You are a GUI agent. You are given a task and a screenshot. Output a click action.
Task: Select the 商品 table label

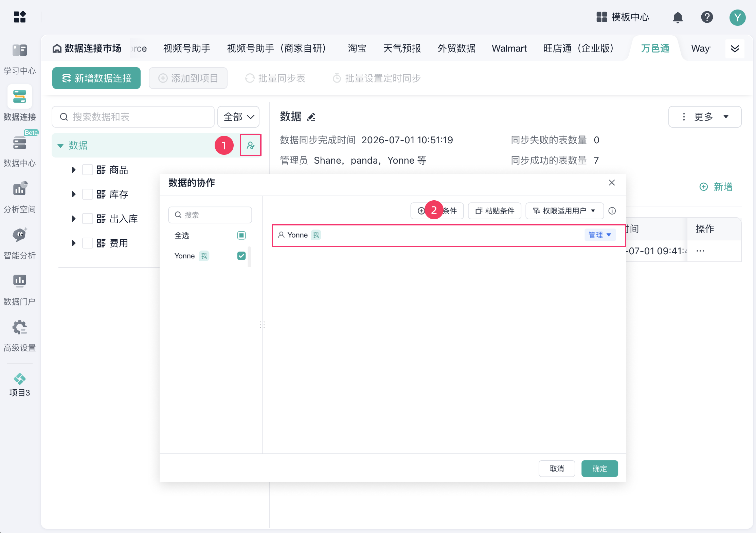point(119,170)
